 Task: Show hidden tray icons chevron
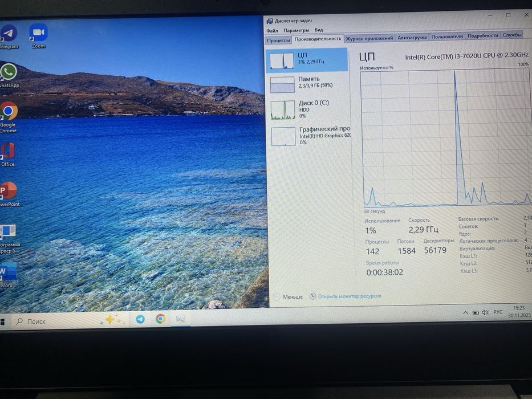pyautogui.click(x=465, y=313)
